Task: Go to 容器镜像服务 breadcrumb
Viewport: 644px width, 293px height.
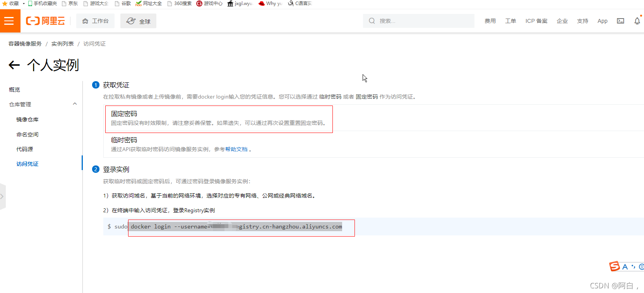Action: coord(25,44)
